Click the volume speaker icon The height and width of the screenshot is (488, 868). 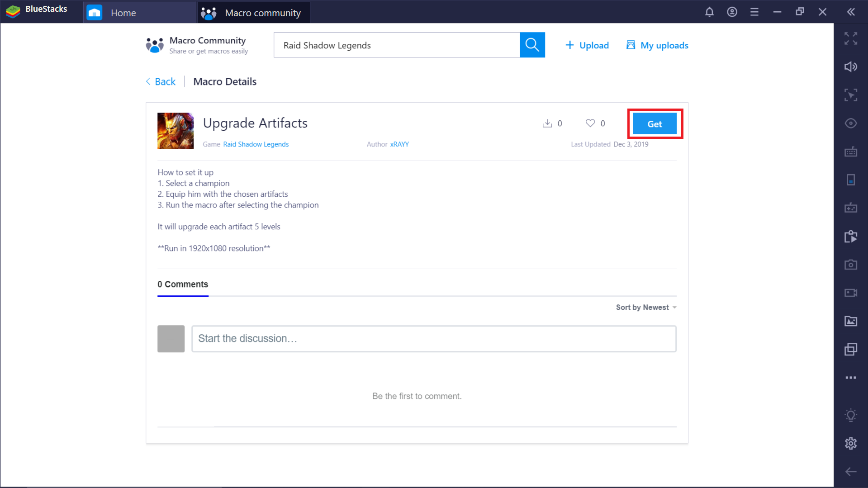point(851,67)
